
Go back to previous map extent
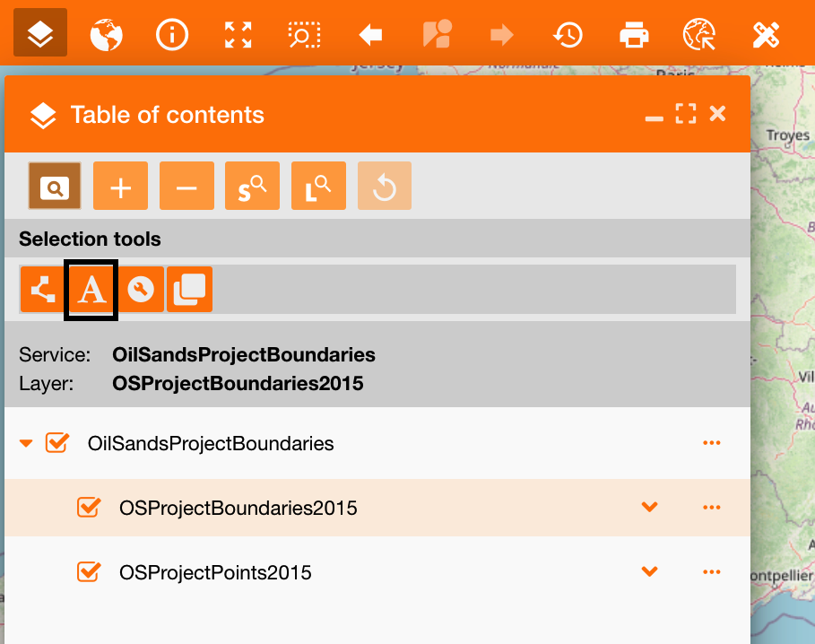[x=370, y=35]
